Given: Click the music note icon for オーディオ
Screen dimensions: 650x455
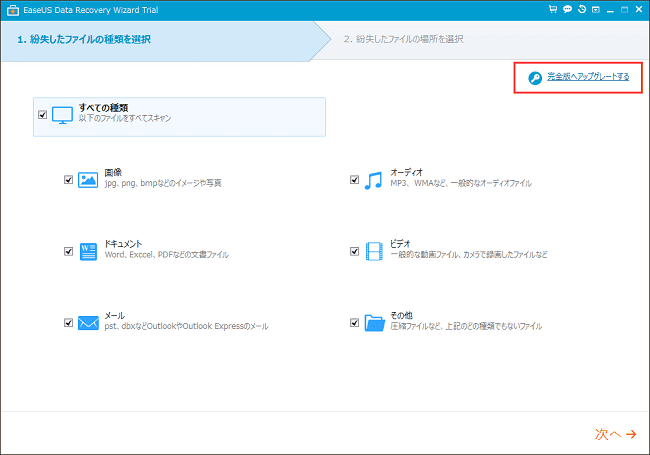Looking at the screenshot, I should tap(373, 181).
